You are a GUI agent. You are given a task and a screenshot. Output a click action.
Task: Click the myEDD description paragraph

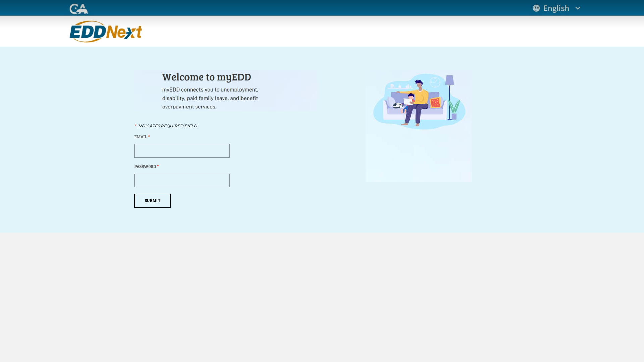pyautogui.click(x=210, y=98)
